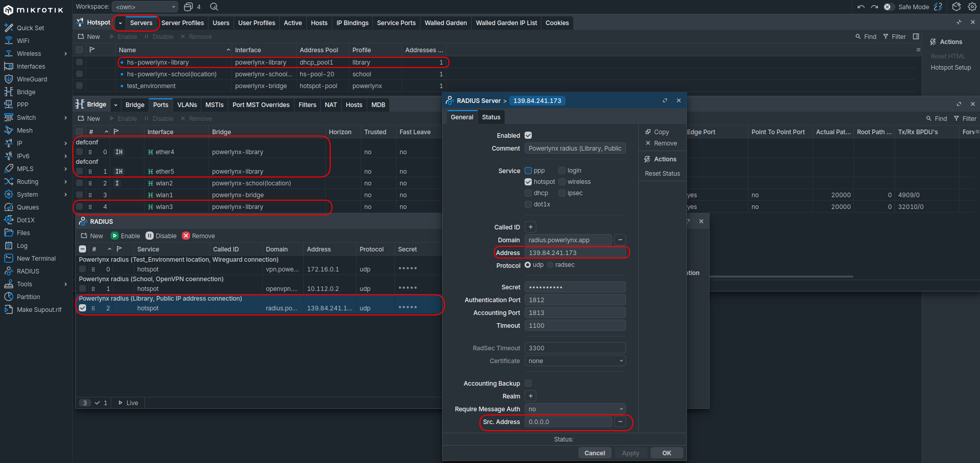Click the undo arrow icon

(x=861, y=7)
